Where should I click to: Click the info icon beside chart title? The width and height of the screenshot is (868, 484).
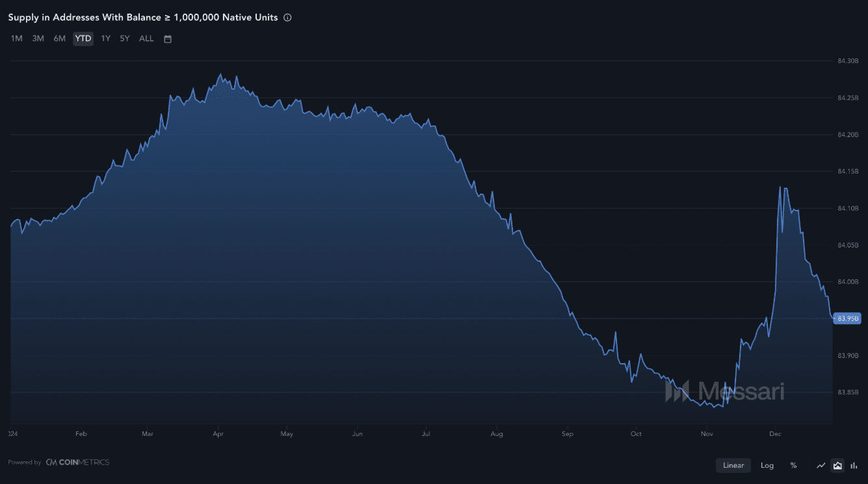pos(287,18)
